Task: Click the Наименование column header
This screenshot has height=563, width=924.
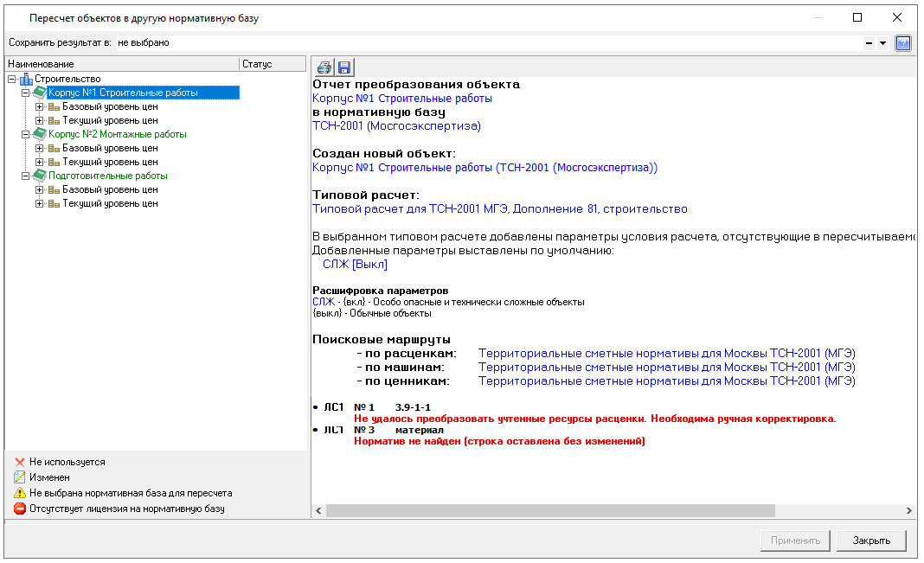Action: (x=121, y=64)
